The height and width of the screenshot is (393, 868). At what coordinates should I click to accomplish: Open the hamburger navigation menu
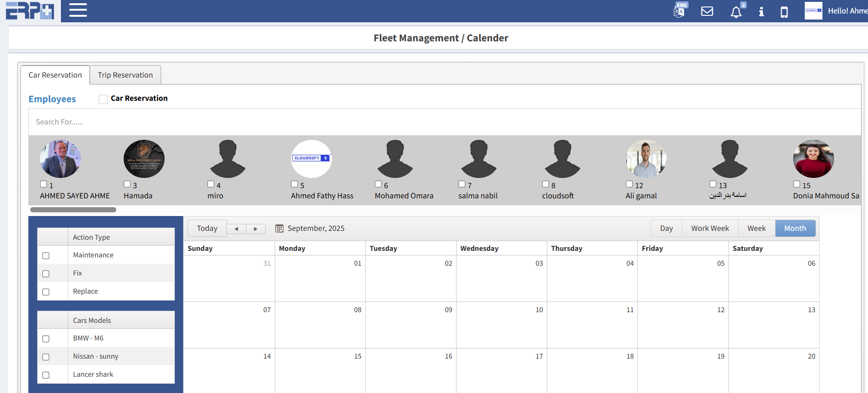(78, 10)
